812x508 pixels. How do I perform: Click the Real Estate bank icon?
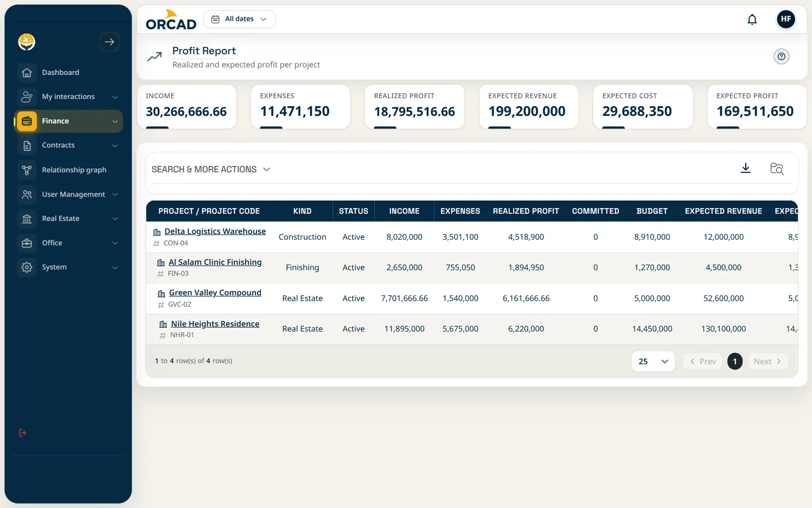click(27, 218)
